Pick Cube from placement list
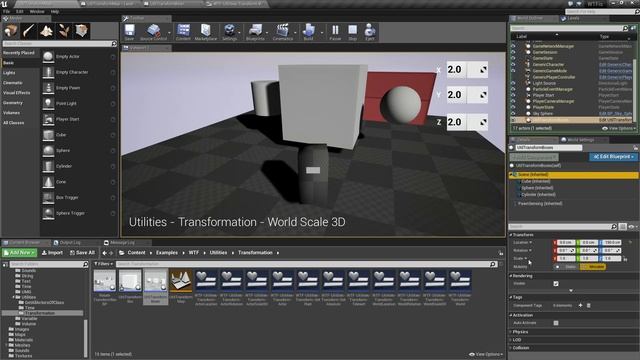The image size is (640, 360). click(x=79, y=135)
